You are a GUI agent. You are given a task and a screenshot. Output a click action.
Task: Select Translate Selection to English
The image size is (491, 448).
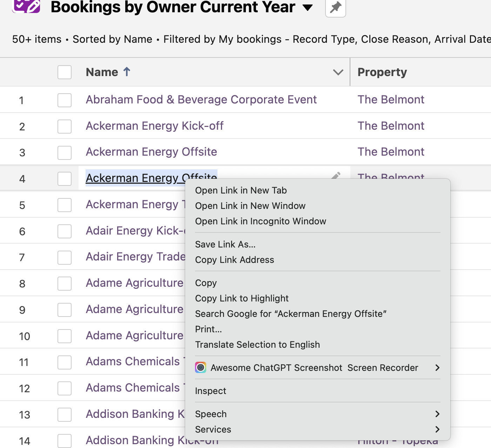[257, 345]
